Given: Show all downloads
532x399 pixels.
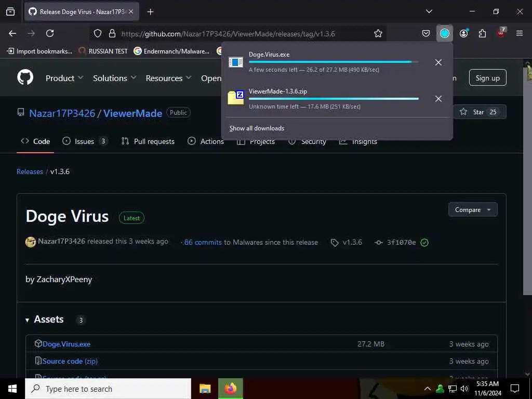Looking at the screenshot, I should tap(257, 128).
